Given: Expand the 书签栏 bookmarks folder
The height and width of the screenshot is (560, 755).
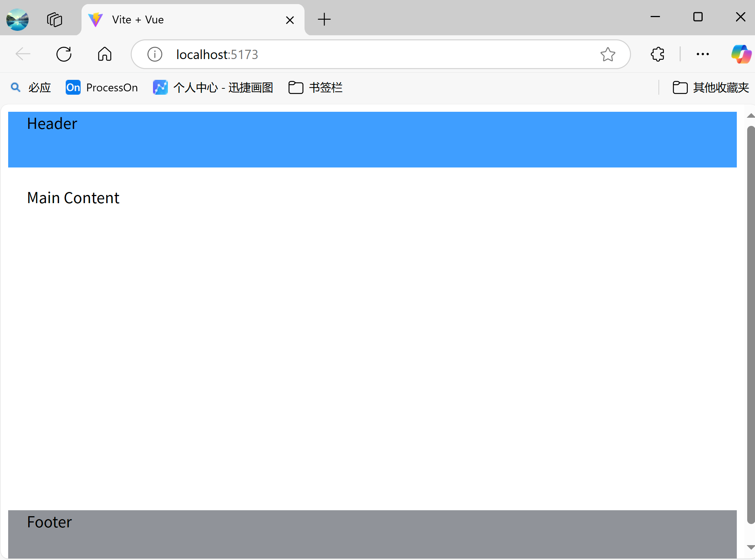Looking at the screenshot, I should 315,88.
